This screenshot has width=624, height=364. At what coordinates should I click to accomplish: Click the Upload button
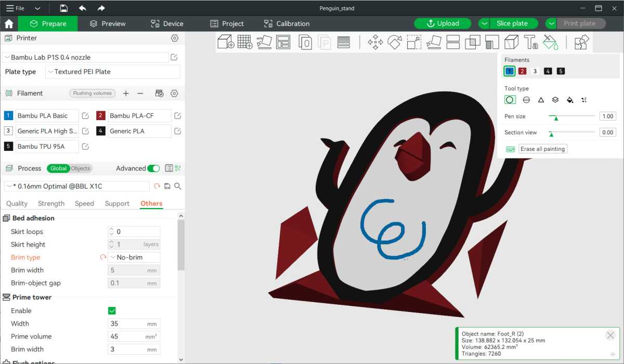pos(443,23)
